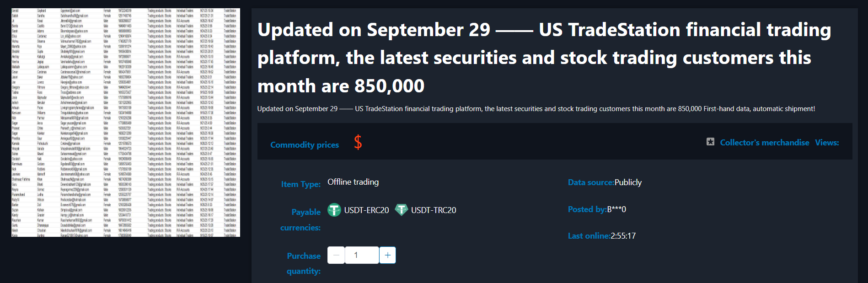Image resolution: width=868 pixels, height=283 pixels.
Task: Click the Data source Publicly value
Action: coord(628,182)
